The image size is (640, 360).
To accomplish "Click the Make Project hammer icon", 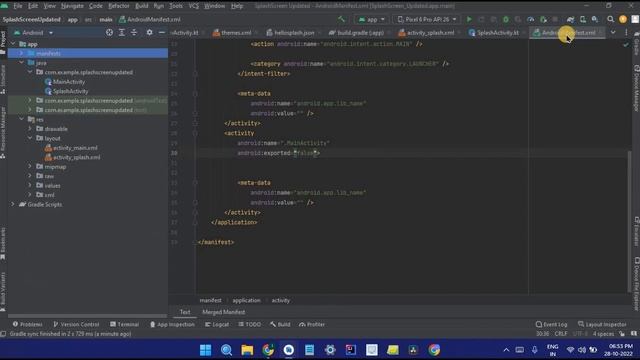I will tap(341, 19).
